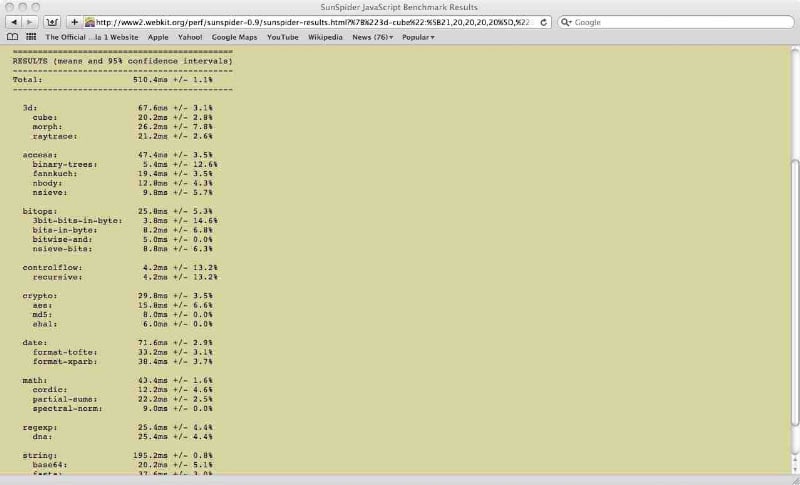Click the 'nsieve-bits:' result row
Screen dimensions: 800x485
[x=122, y=249]
